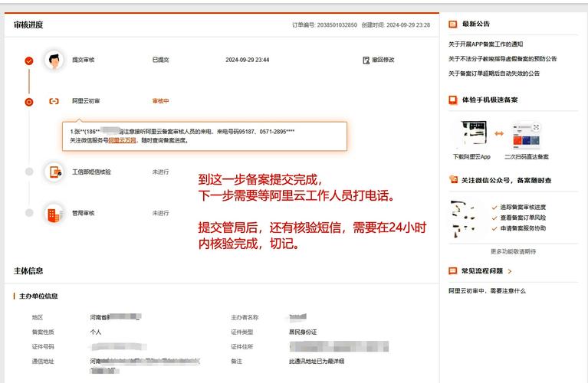Click the 主办单位信息 section heading
This screenshot has height=383, width=588.
click(38, 296)
